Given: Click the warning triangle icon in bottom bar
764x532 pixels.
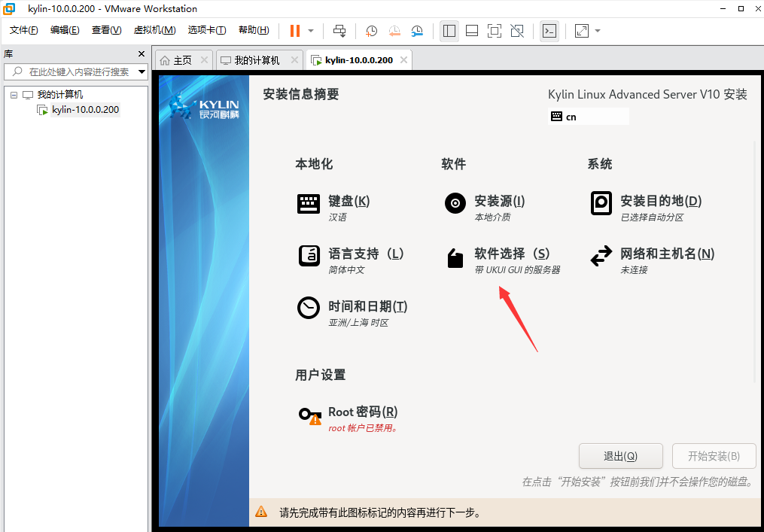Looking at the screenshot, I should tap(261, 512).
